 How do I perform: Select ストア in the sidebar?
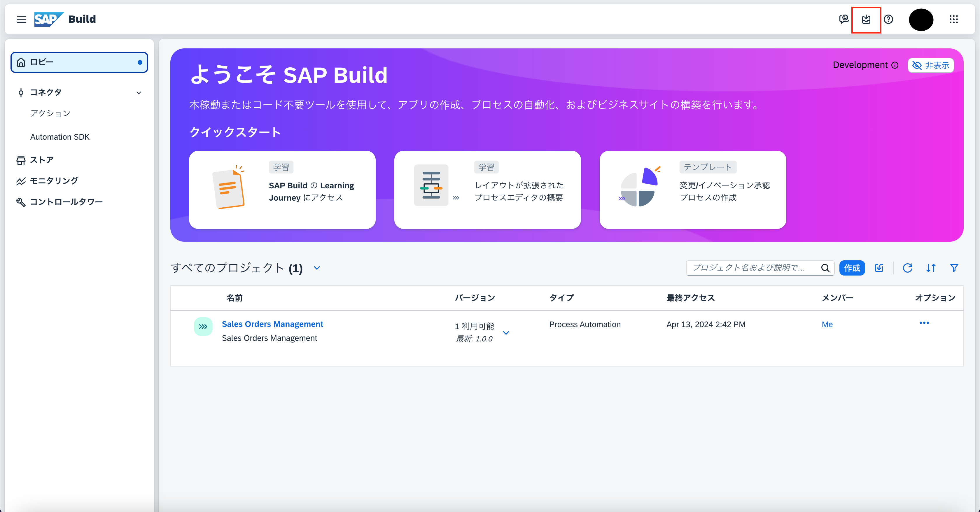(42, 160)
